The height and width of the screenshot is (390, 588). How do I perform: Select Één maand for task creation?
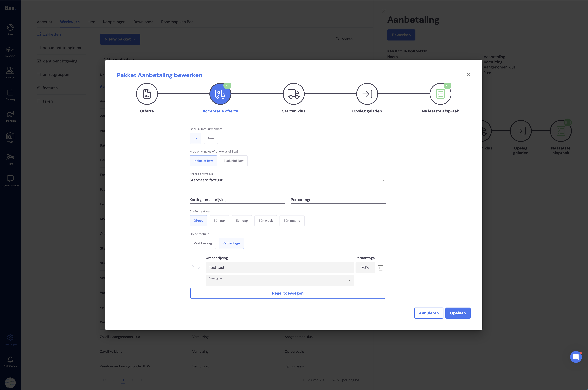coord(292,221)
